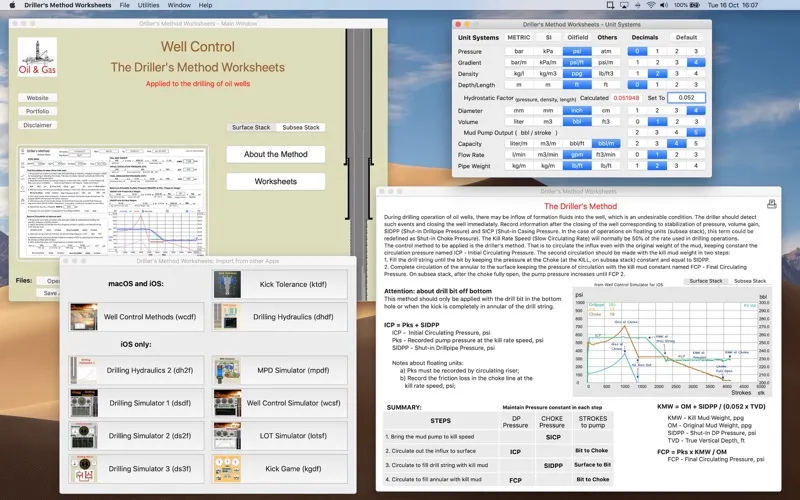Click the print icon in Driller's Method window
Image resolution: width=800 pixels, height=500 pixels.
(771, 204)
